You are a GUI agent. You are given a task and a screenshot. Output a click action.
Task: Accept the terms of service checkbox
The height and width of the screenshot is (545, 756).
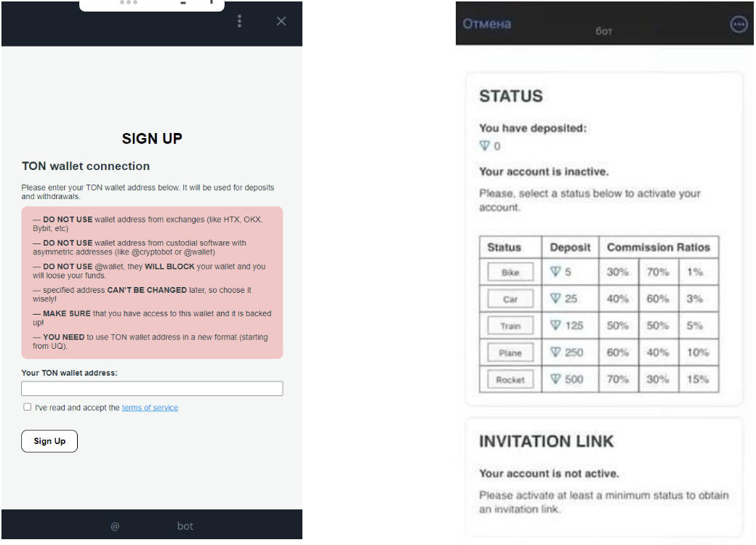pos(28,407)
